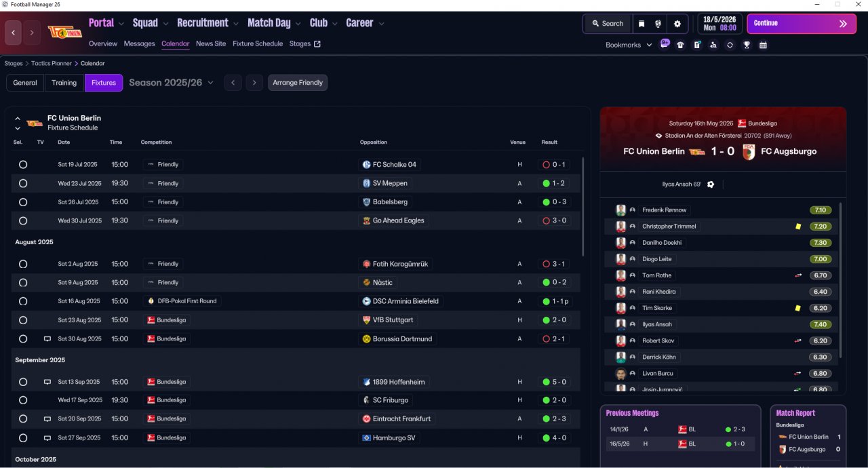This screenshot has height=468, width=868.
Task: Click TV icon on Hamburgo SV row
Action: click(x=47, y=438)
